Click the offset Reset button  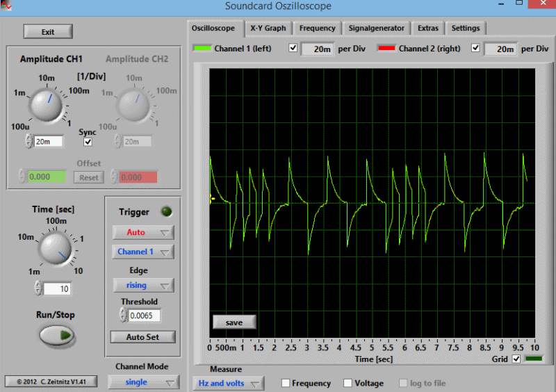(x=89, y=177)
